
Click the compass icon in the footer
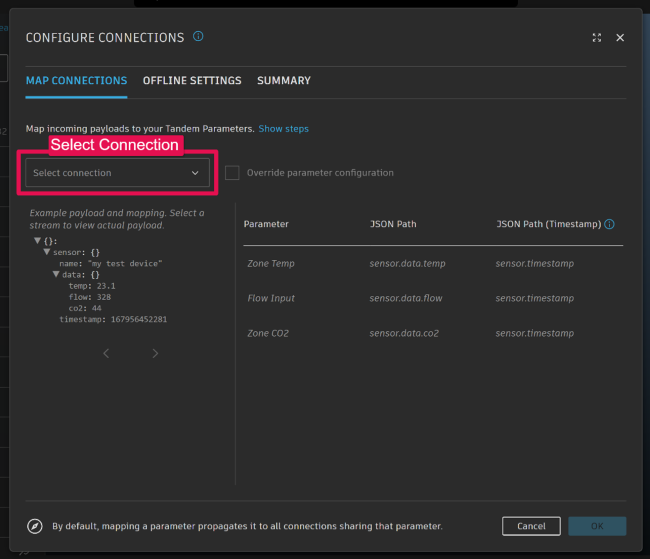coord(35,526)
